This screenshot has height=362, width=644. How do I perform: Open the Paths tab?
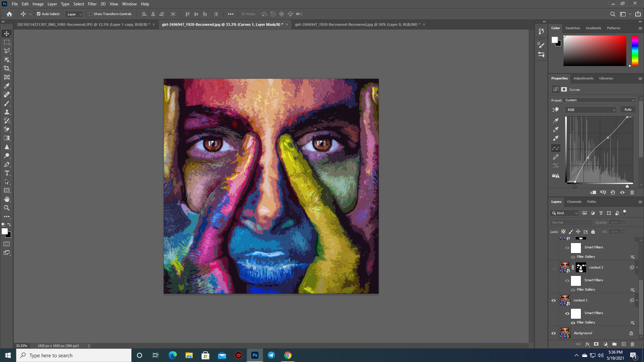pos(591,202)
